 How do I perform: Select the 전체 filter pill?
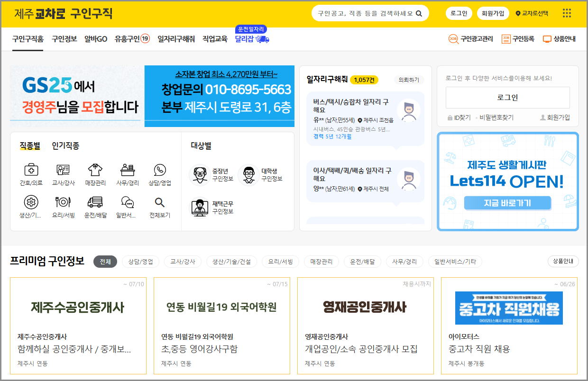pyautogui.click(x=104, y=261)
